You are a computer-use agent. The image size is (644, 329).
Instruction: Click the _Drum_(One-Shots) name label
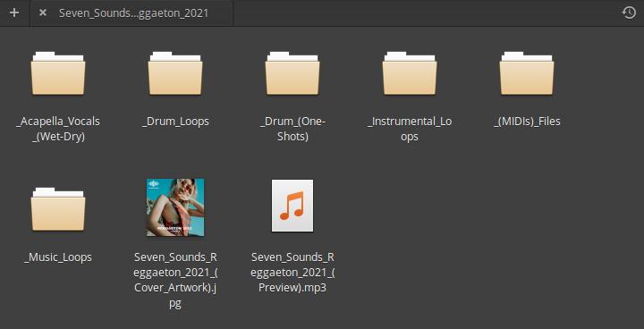pos(292,129)
